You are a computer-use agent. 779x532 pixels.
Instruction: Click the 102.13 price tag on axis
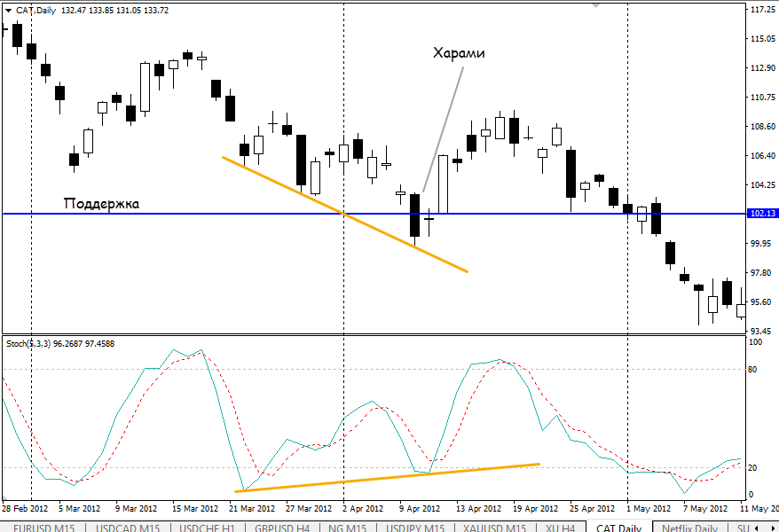coord(762,214)
